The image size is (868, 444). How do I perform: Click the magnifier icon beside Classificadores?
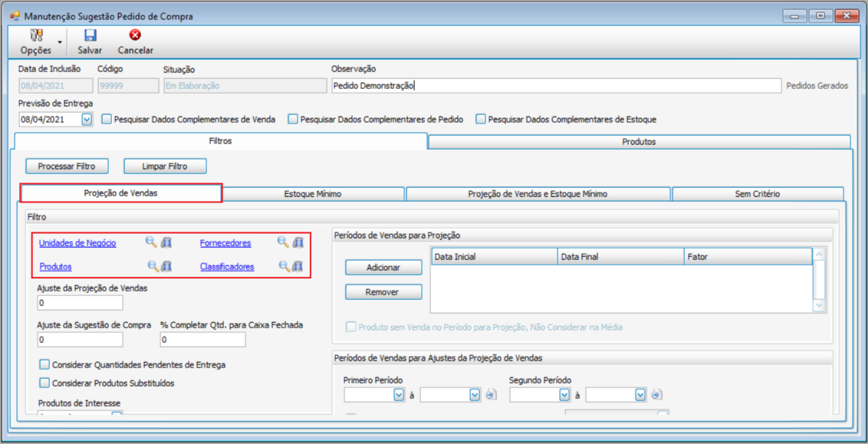pyautogui.click(x=284, y=266)
